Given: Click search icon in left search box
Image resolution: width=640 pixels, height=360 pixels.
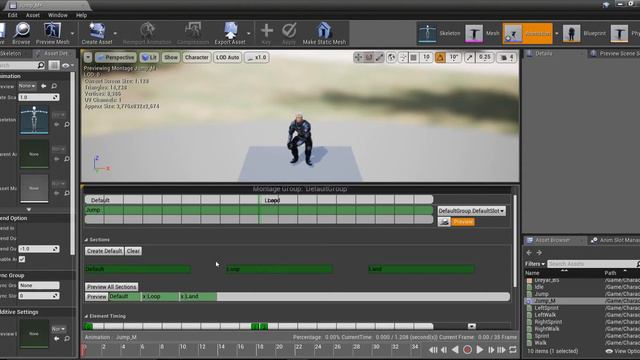Looking at the screenshot, I should click(x=41, y=65).
